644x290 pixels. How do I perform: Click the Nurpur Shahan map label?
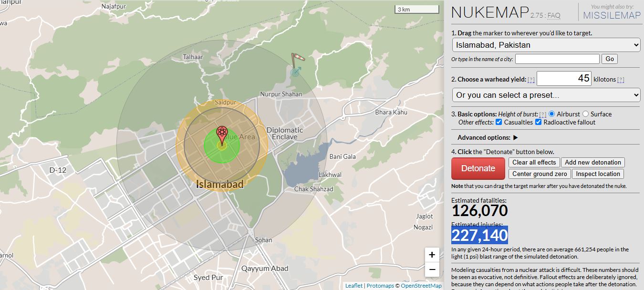pos(281,94)
